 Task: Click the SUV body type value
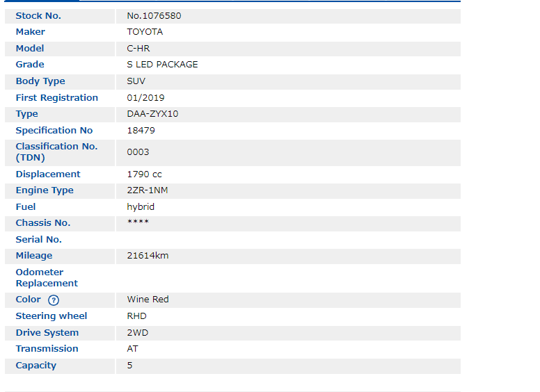136,81
